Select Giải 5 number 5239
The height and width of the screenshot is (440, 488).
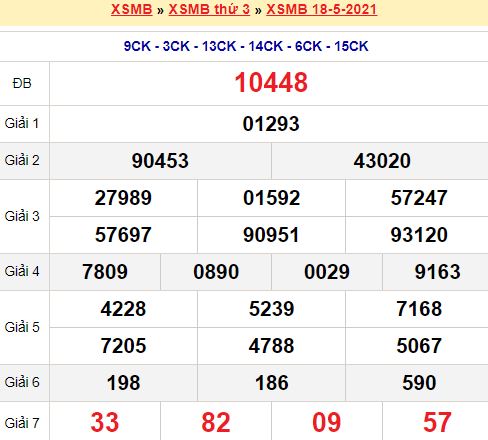coord(271,309)
